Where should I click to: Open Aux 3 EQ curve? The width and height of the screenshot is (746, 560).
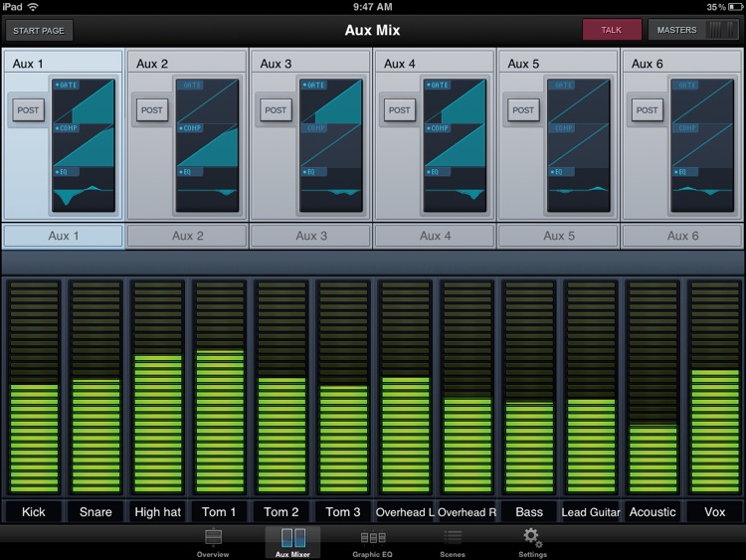click(331, 189)
